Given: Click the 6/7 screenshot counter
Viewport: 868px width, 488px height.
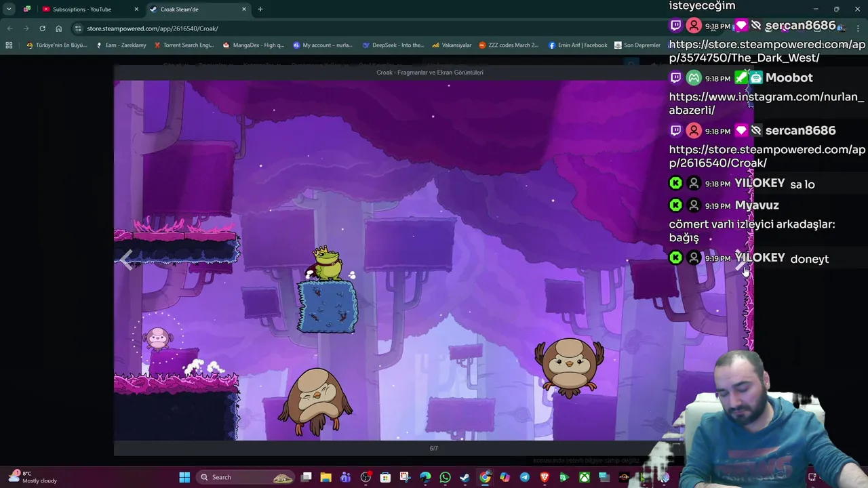Looking at the screenshot, I should click(x=434, y=448).
